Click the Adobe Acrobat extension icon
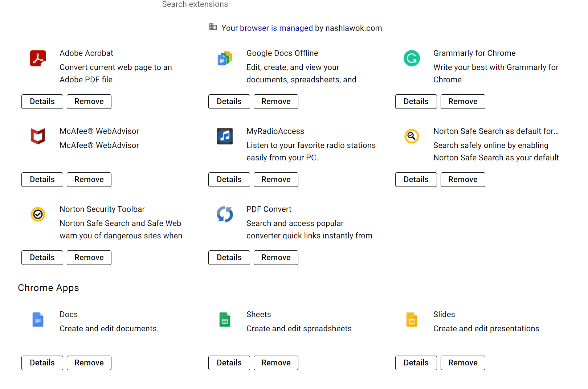Image resolution: width=588 pixels, height=389 pixels. click(x=38, y=58)
